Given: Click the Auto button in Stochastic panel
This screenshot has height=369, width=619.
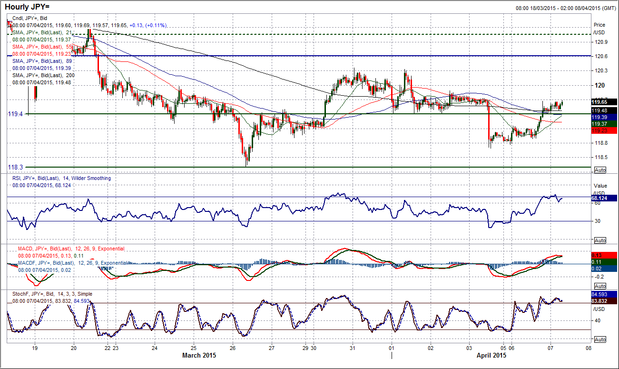Looking at the screenshot, I should click(x=600, y=339).
